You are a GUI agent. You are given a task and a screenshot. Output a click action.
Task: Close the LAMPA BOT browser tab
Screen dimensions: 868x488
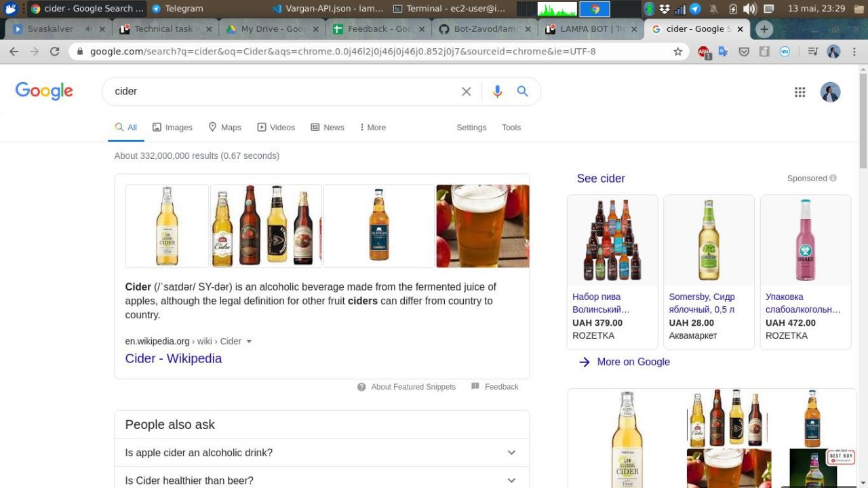[633, 29]
